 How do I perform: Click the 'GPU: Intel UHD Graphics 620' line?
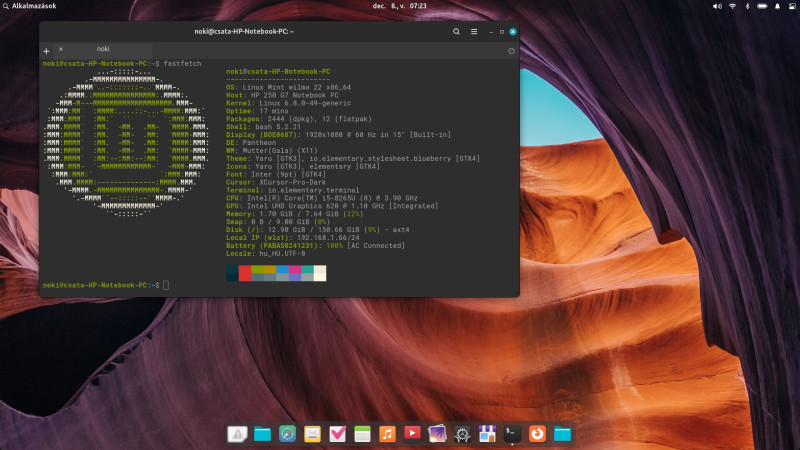point(332,206)
